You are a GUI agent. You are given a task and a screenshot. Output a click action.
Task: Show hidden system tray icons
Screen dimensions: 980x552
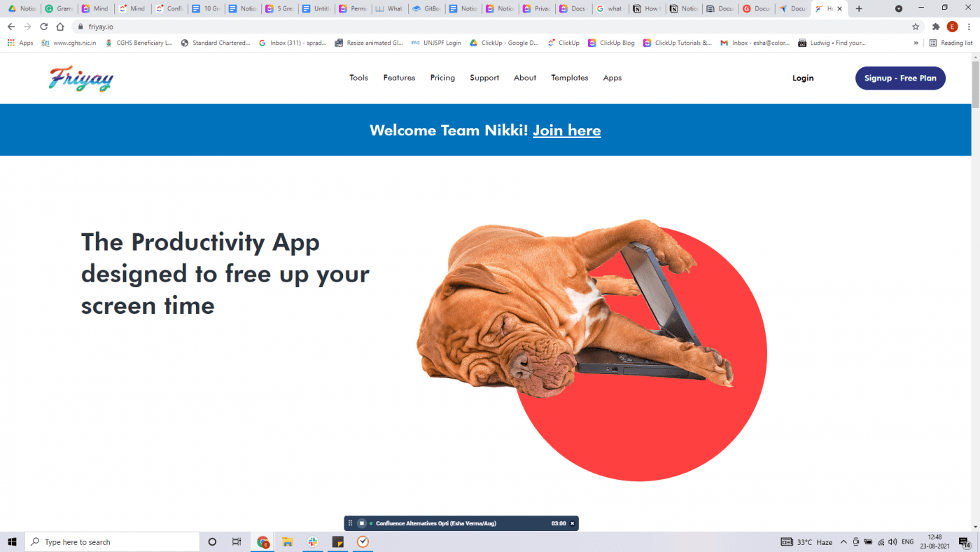tap(843, 541)
